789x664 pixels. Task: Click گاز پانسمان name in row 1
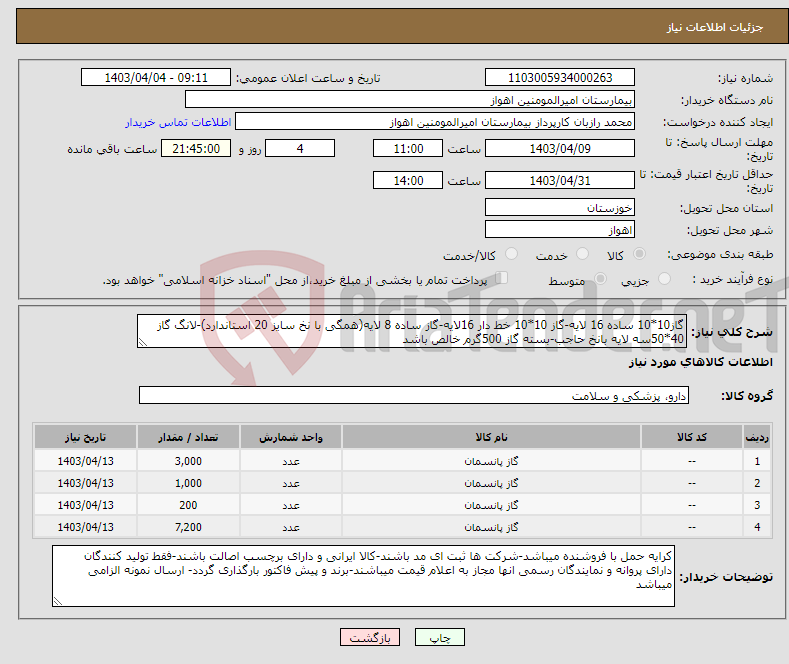pyautogui.click(x=491, y=461)
